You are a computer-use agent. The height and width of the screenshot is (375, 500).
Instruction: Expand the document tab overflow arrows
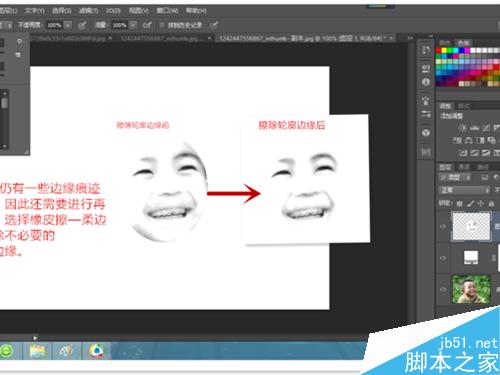point(410,38)
